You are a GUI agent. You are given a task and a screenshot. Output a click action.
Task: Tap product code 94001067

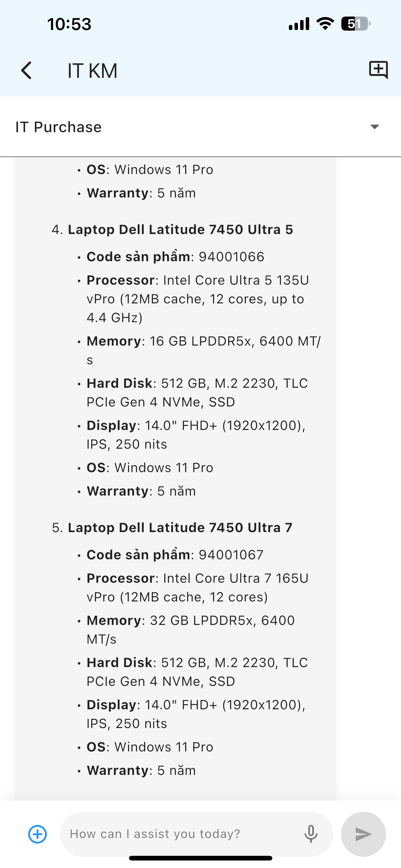pos(231,555)
